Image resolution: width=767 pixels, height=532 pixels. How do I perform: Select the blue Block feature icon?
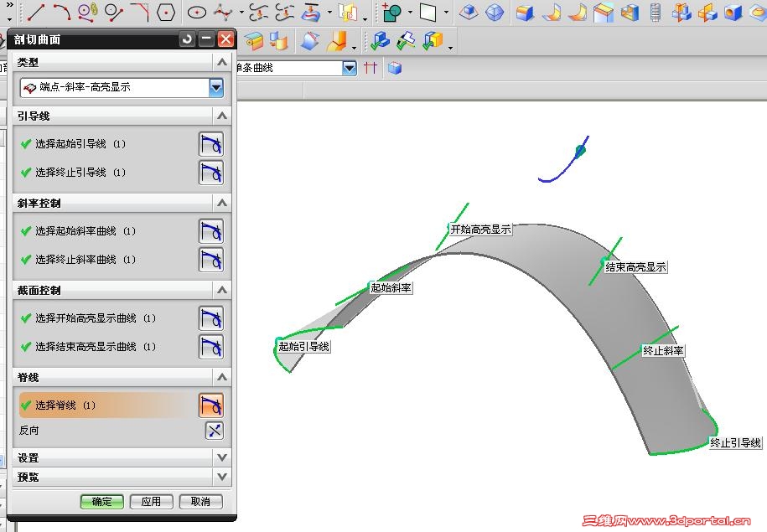click(525, 13)
